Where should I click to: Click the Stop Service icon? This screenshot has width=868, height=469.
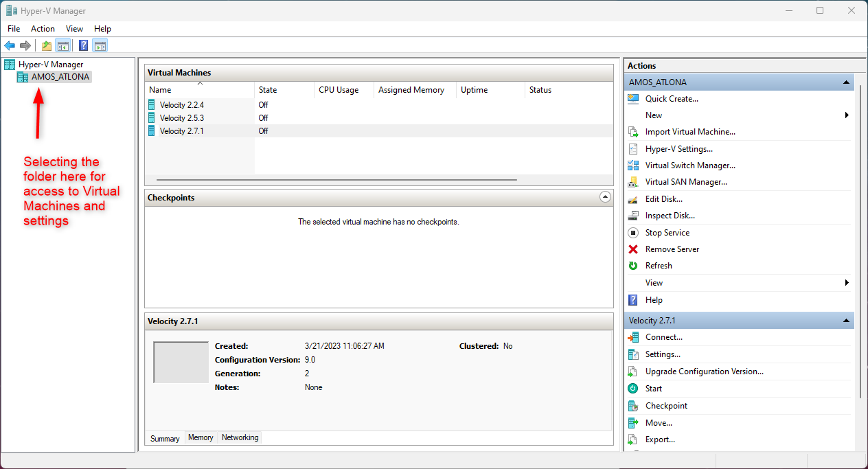pyautogui.click(x=633, y=233)
